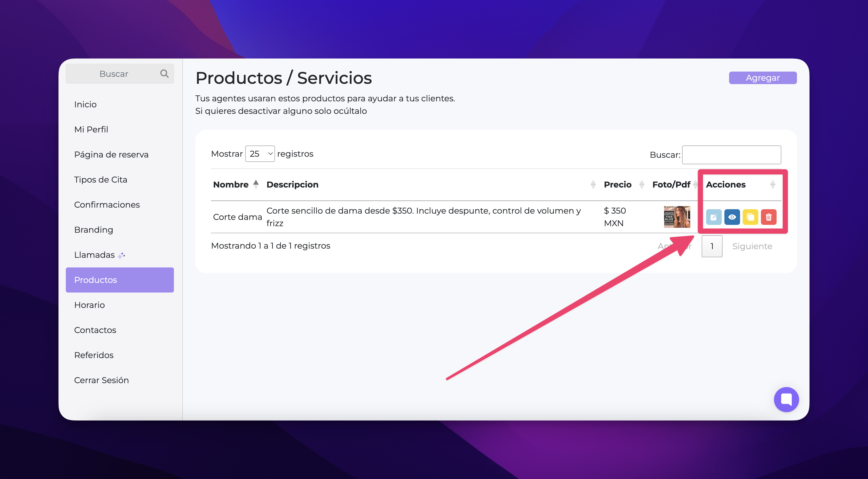This screenshot has width=868, height=479.
Task: Open the Corte dama photo thumbnail
Action: click(677, 217)
